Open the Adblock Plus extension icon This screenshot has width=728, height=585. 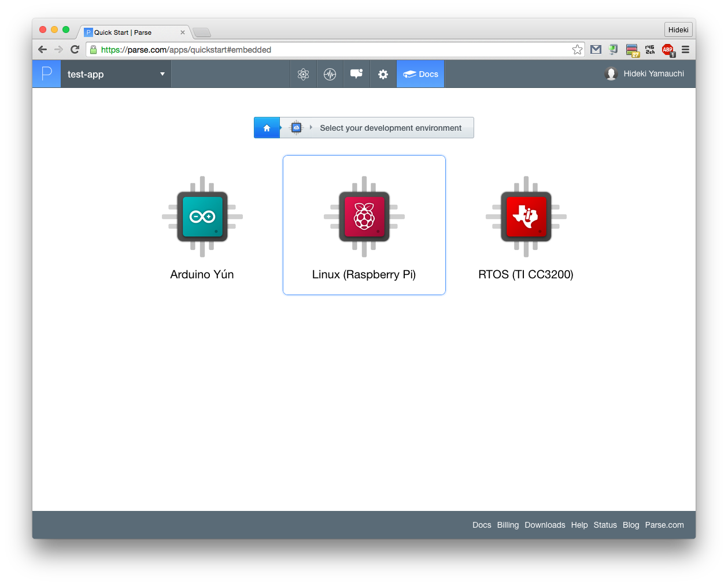pos(668,50)
